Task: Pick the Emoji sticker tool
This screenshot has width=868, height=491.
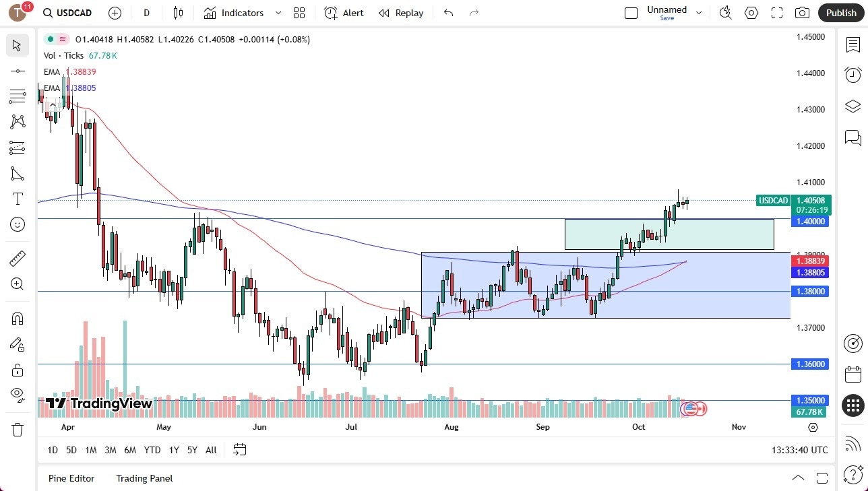Action: coord(17,224)
